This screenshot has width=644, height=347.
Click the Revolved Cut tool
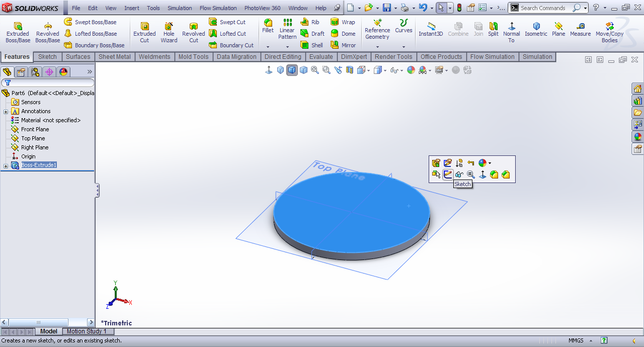click(x=194, y=33)
